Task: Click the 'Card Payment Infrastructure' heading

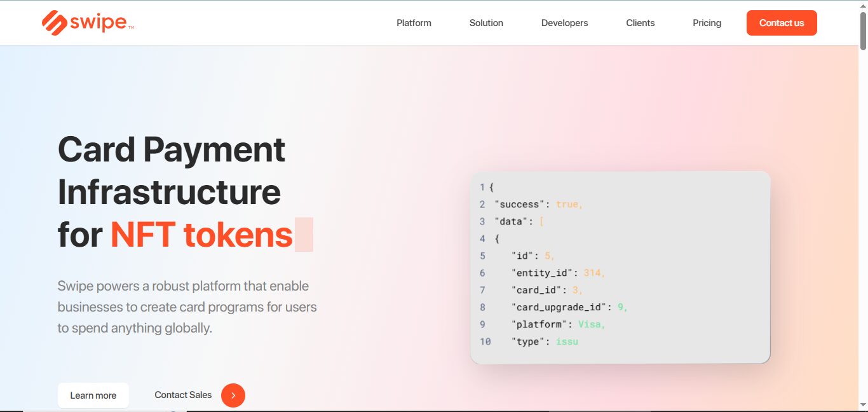Action: click(172, 170)
